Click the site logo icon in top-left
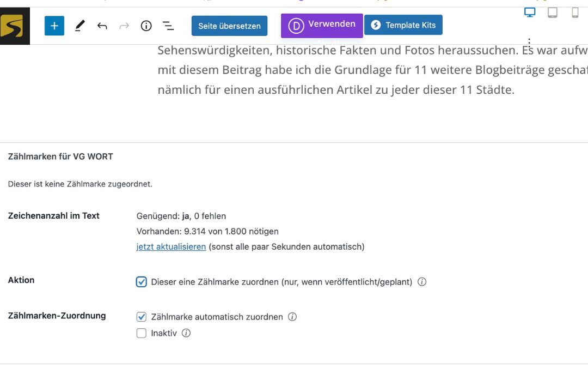588x368 pixels. pos(15,26)
